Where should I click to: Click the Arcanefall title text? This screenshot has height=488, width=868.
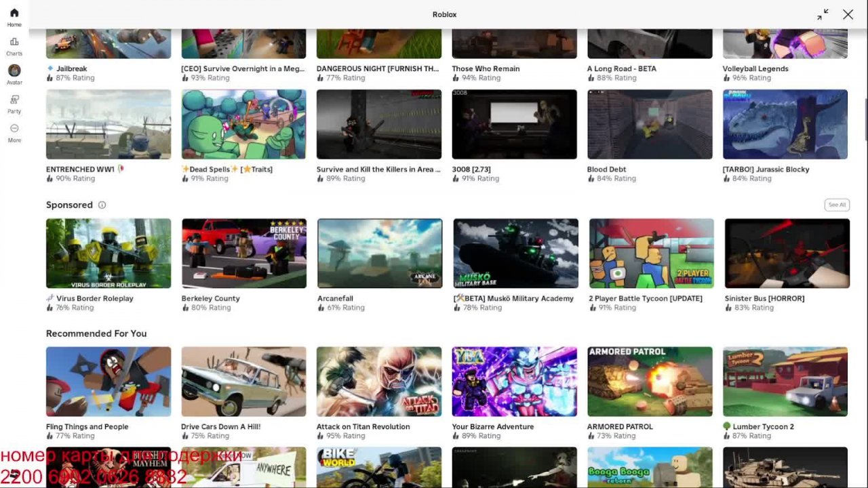[x=335, y=298]
